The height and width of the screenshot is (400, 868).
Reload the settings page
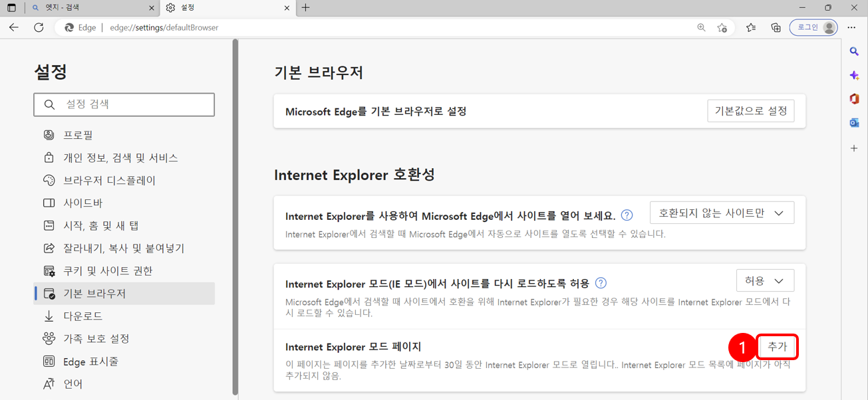tap(39, 27)
